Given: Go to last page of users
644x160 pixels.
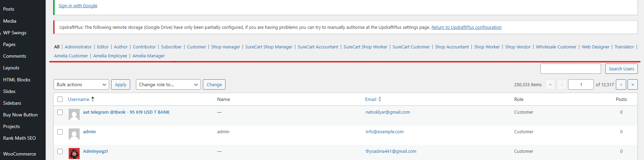Looking at the screenshot, I should pyautogui.click(x=632, y=84).
